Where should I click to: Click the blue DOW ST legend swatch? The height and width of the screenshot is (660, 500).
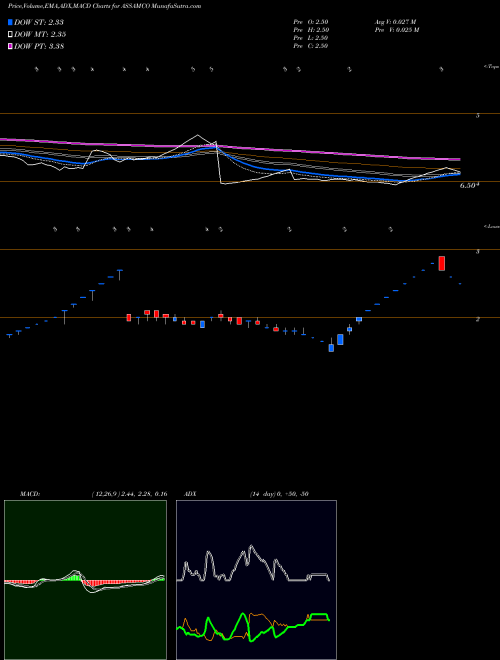[x=10, y=22]
